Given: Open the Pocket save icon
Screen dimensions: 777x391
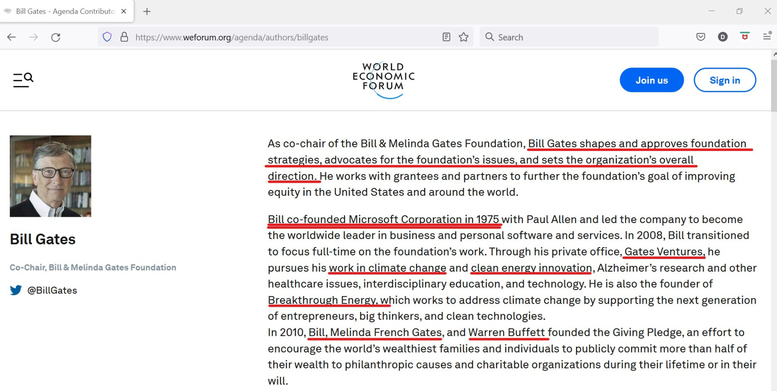Looking at the screenshot, I should (x=701, y=37).
